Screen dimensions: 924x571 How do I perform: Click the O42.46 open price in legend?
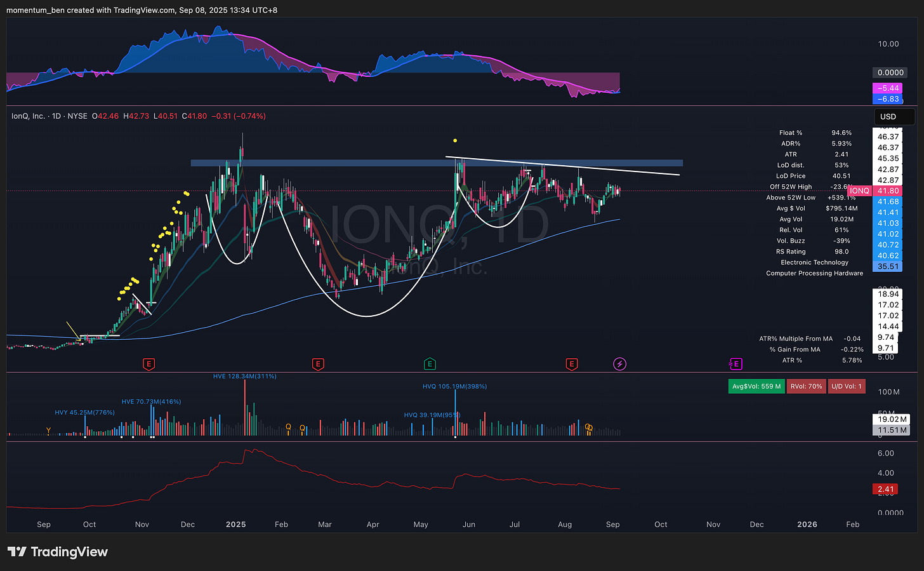105,116
